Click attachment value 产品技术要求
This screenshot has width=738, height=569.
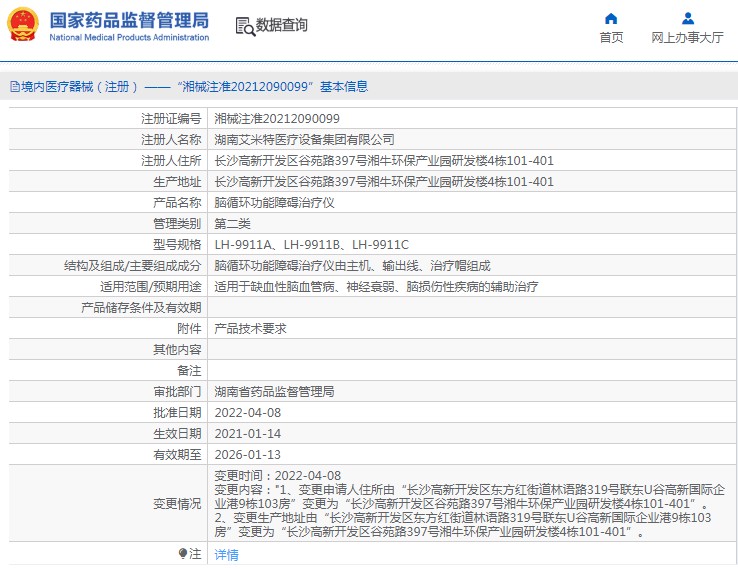coord(250,329)
